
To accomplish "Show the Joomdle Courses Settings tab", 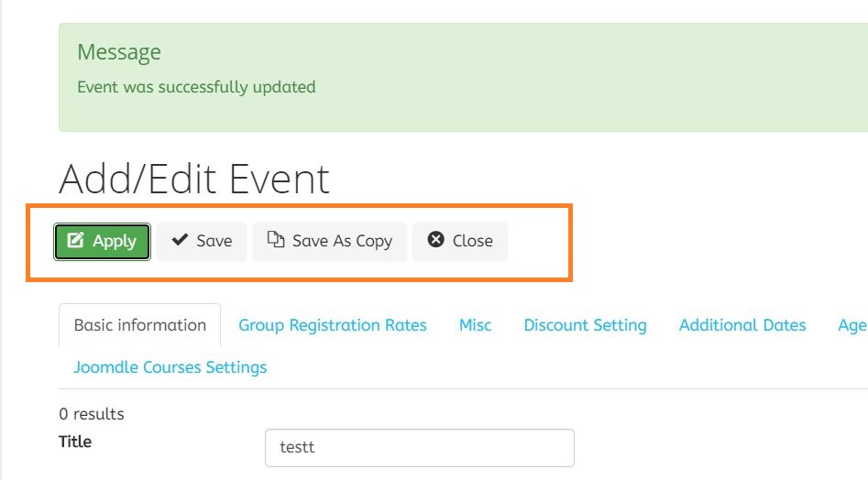I will click(170, 367).
